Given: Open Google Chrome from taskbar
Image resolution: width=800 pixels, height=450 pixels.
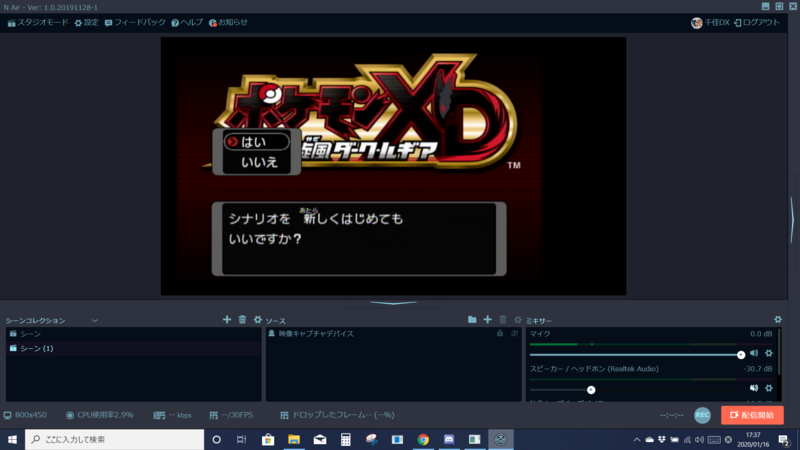Looking at the screenshot, I should pyautogui.click(x=423, y=439).
